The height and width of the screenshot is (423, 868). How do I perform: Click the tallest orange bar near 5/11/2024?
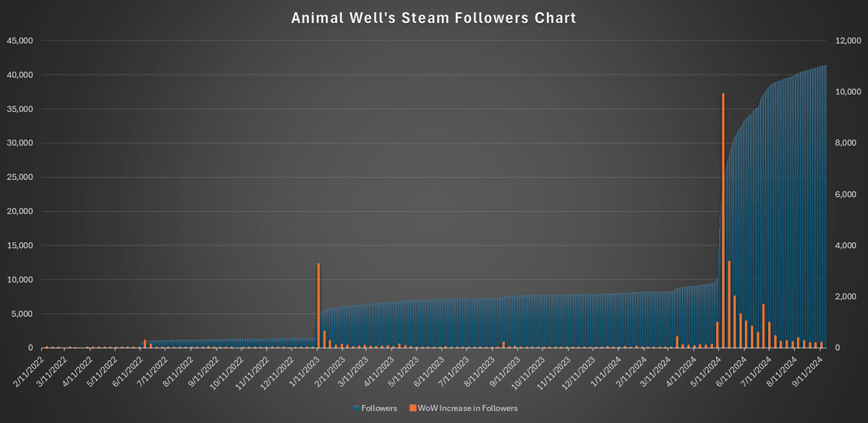tap(723, 221)
